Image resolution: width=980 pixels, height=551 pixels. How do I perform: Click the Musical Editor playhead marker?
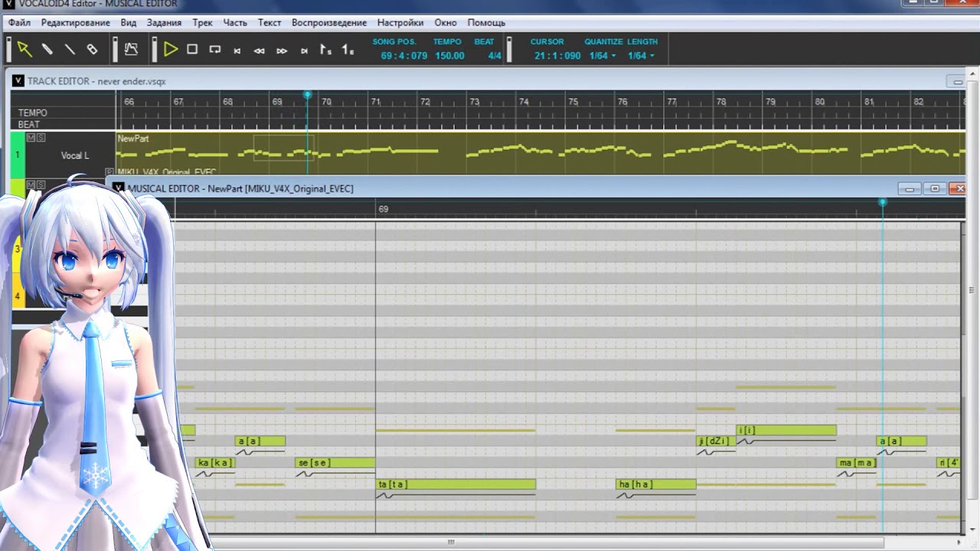[x=882, y=203]
